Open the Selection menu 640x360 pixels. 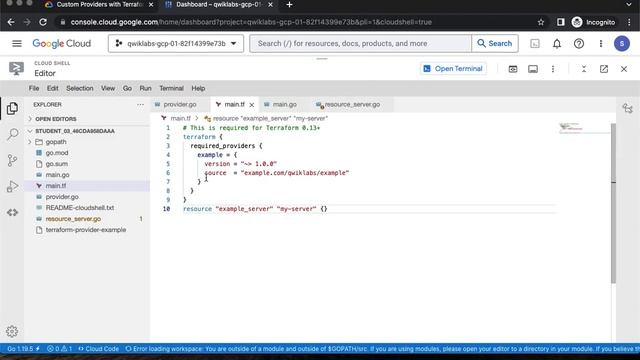click(x=80, y=88)
